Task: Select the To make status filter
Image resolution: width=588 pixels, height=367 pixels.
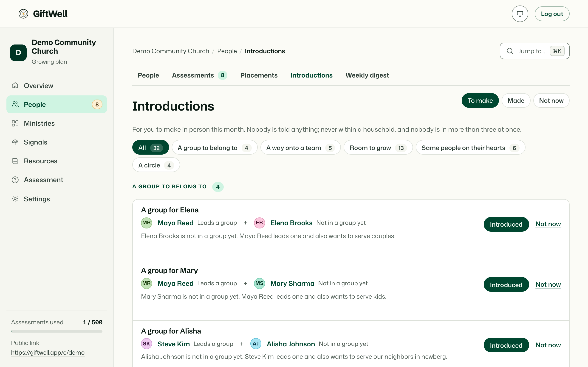Action: coord(480,100)
